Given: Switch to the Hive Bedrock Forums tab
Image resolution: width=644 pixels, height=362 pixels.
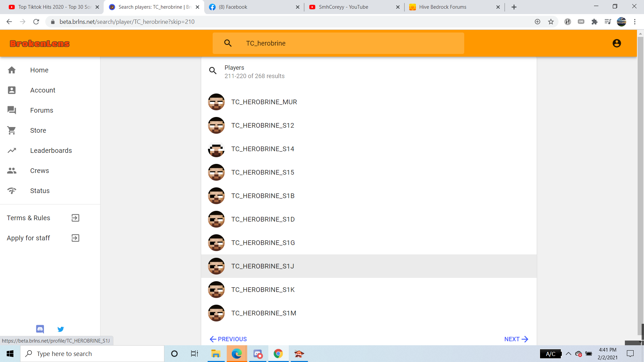Looking at the screenshot, I should (454, 7).
